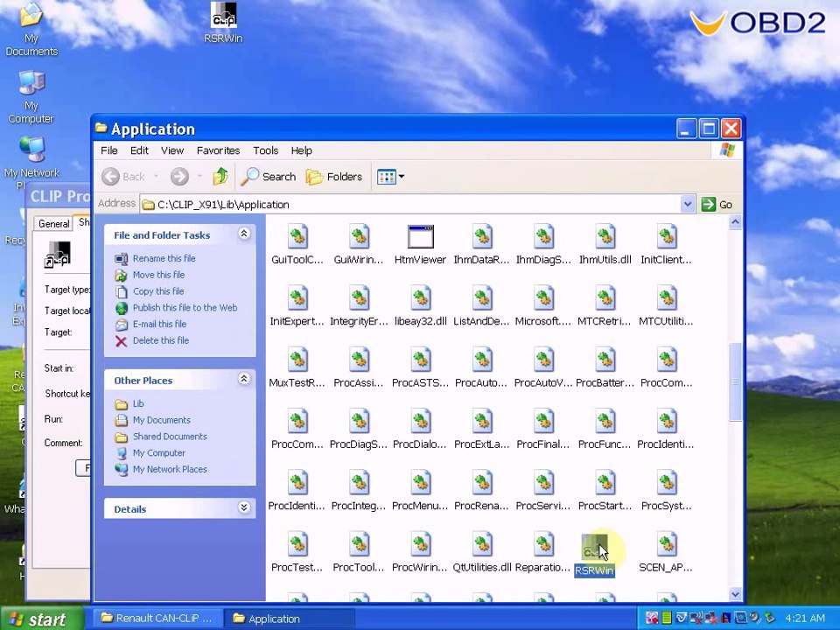The width and height of the screenshot is (840, 630).
Task: Click Publish this file to the Web
Action: [185, 307]
